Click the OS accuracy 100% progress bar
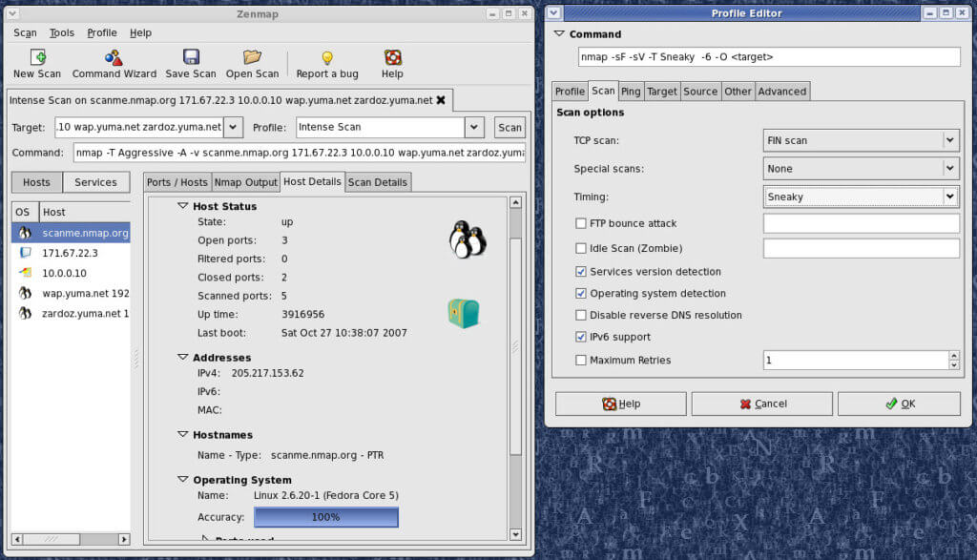The height and width of the screenshot is (560, 977). (326, 517)
